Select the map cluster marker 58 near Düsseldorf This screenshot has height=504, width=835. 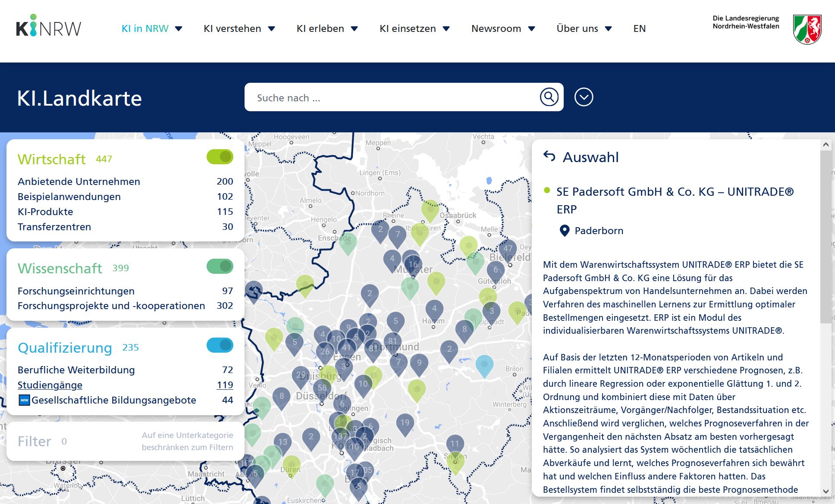tap(322, 388)
